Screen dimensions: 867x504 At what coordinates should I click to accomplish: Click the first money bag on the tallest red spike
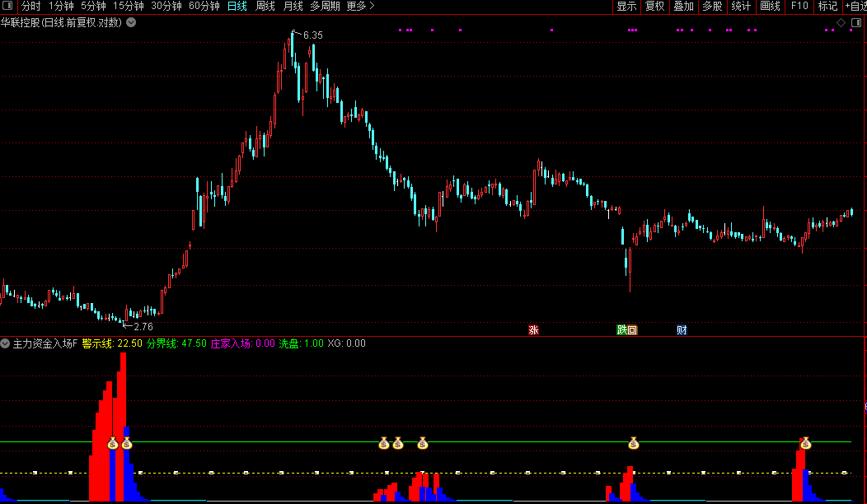click(113, 443)
